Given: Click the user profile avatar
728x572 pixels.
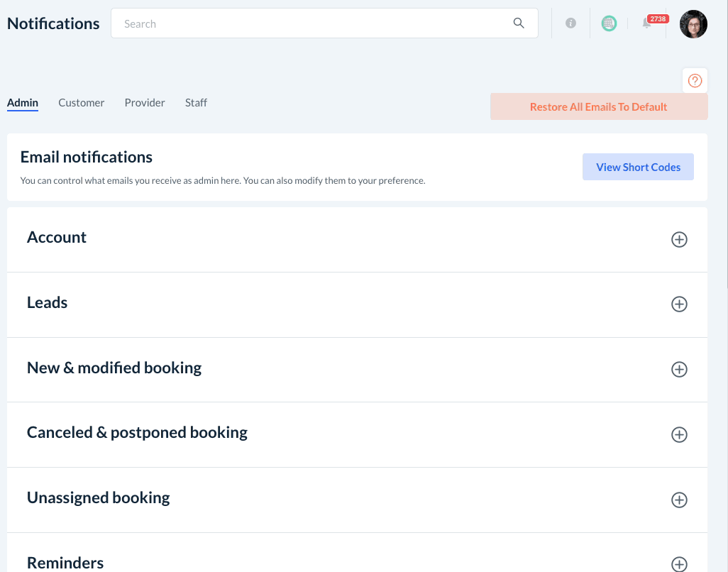Looking at the screenshot, I should click(693, 24).
